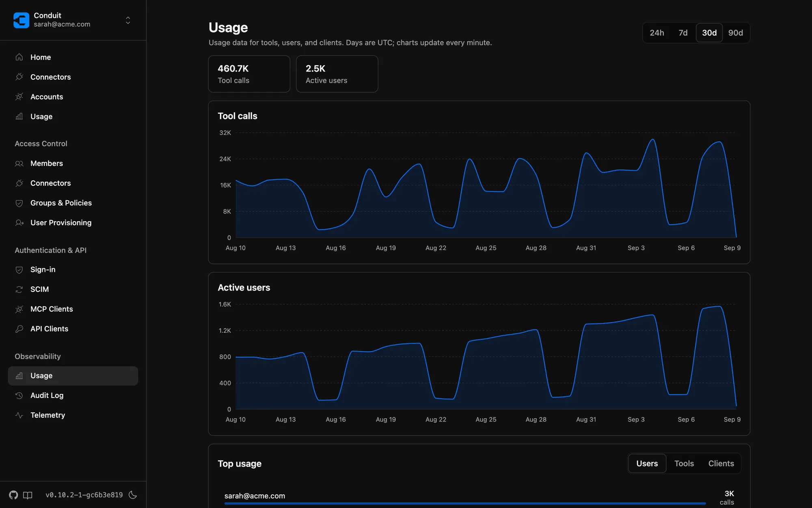Click the Audit Log history icon
812x508 pixels.
point(19,395)
